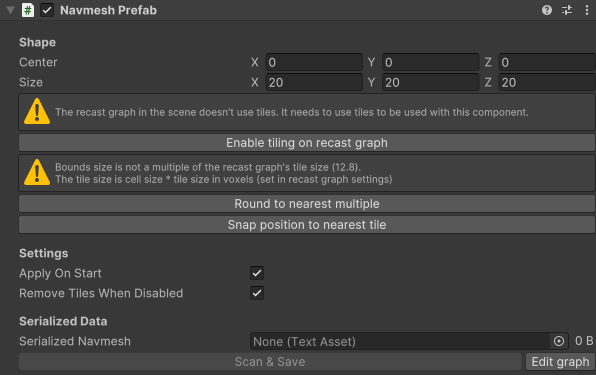Viewport: 596px width, 375px height.
Task: Click Round to nearest multiple button
Action: coord(307,204)
